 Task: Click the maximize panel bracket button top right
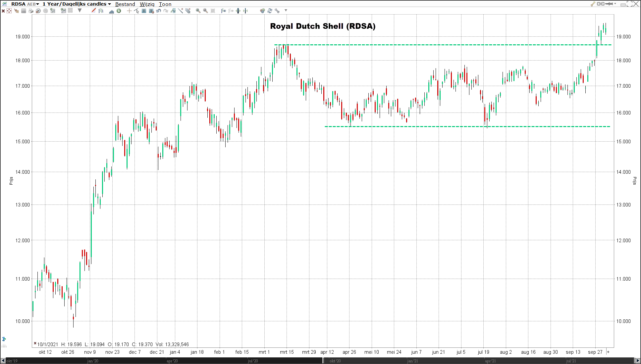[629, 4]
